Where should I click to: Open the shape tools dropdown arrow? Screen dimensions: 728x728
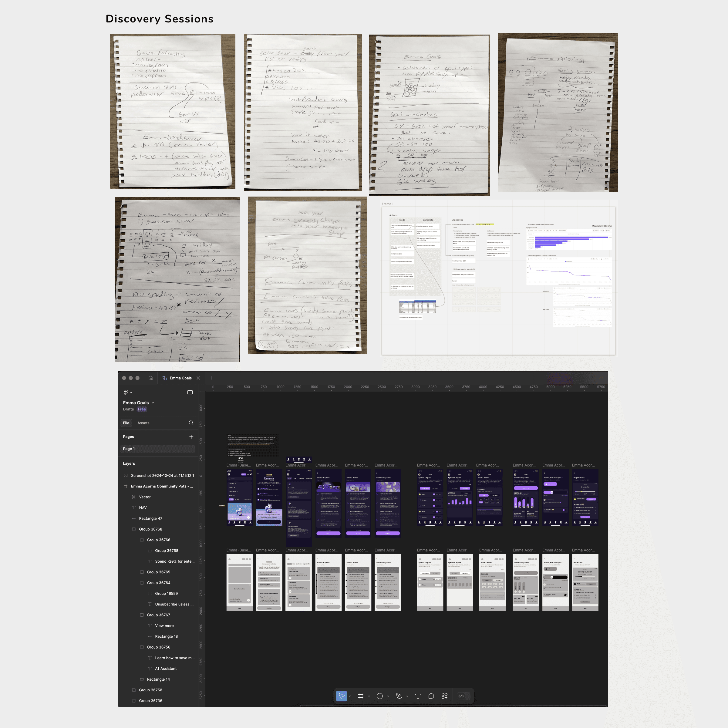[x=388, y=696]
